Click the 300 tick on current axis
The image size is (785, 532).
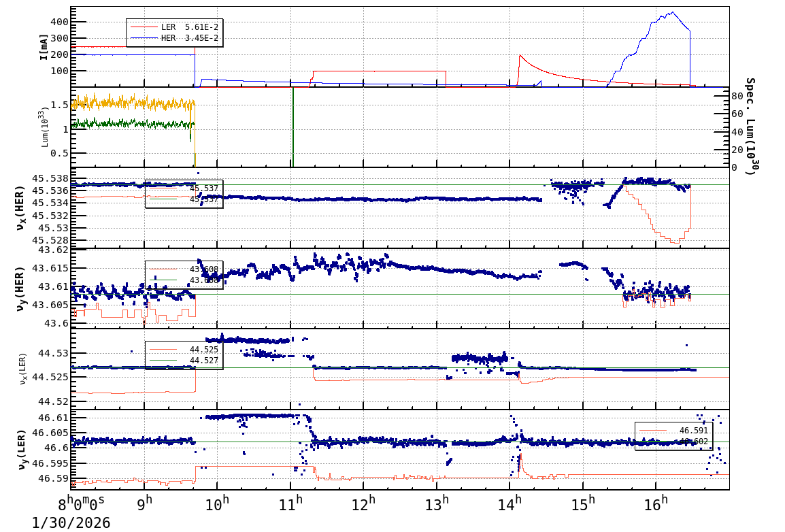point(59,38)
